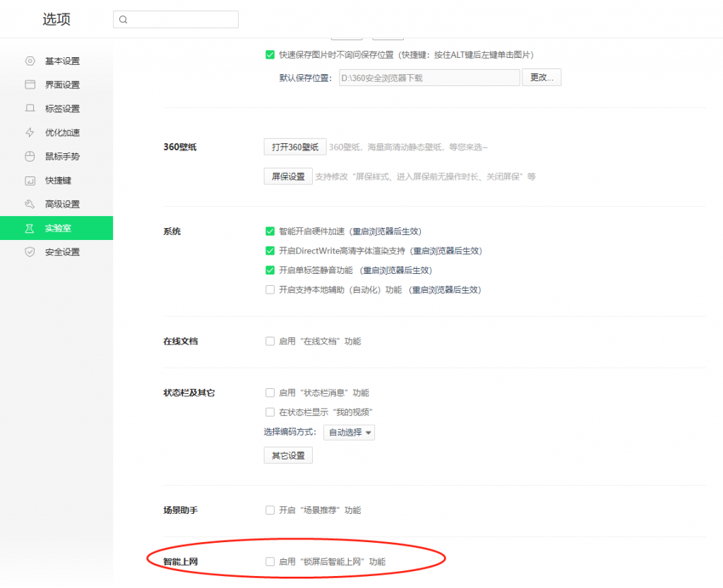723x588 pixels.
Task: Click the 高级设置 wrench icon
Action: [30, 204]
